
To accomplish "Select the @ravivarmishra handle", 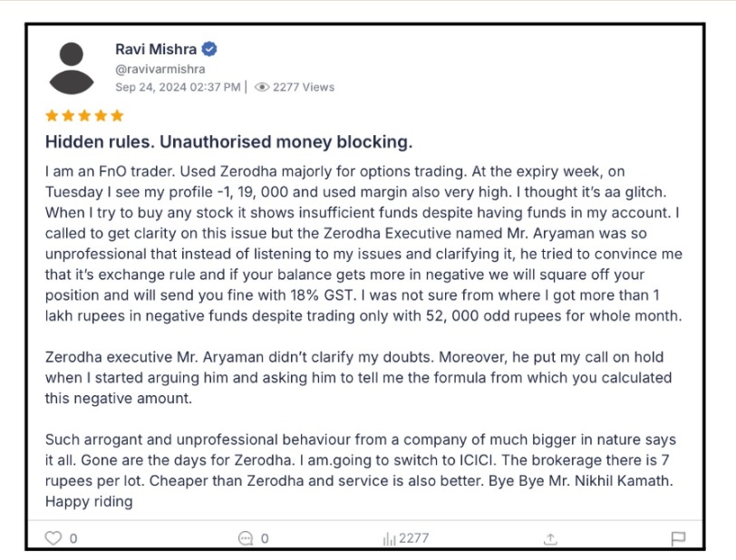I will 160,67.
